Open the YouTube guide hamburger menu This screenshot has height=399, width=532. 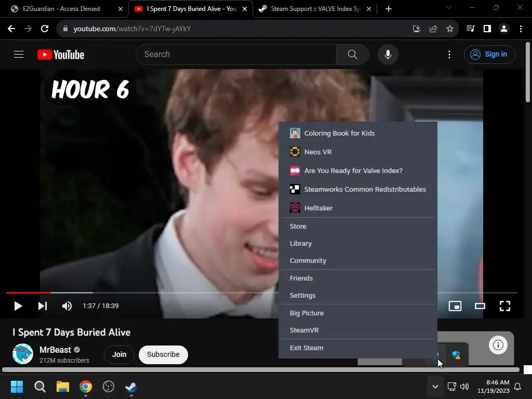[19, 54]
